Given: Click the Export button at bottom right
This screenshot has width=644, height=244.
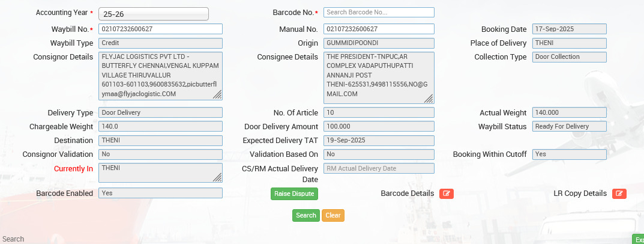Looking at the screenshot, I should 637,239.
